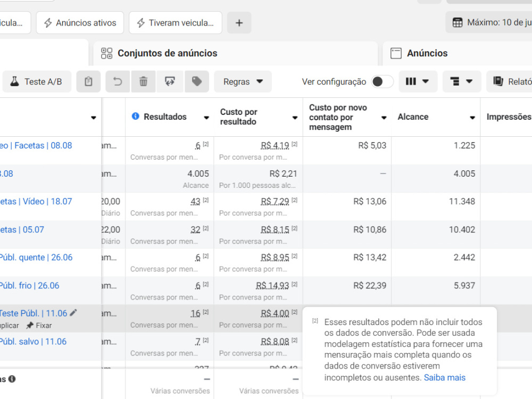Screen dimensions: 532x399
Task: Open the Máximo date range picker
Action: pyautogui.click(x=488, y=22)
